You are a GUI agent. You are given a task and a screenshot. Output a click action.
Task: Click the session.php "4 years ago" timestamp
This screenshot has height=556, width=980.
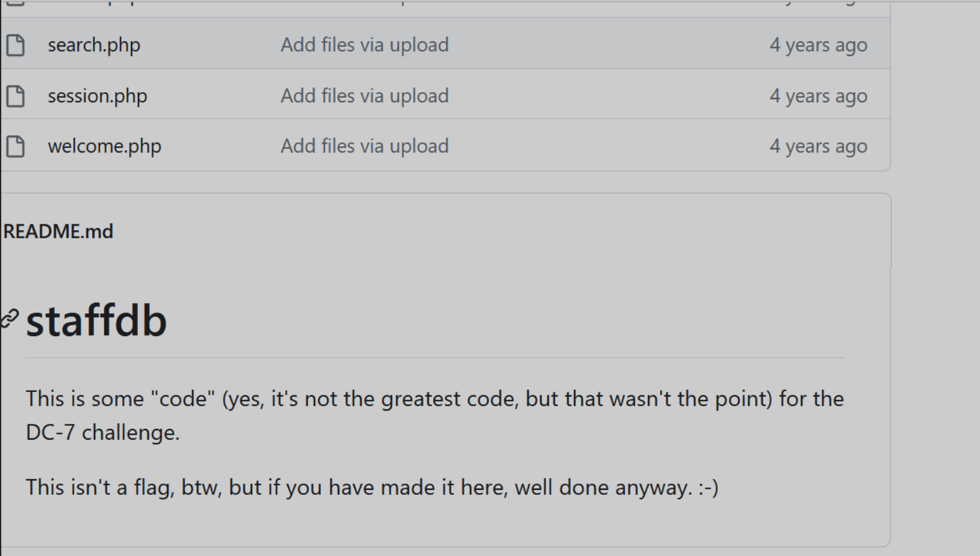tap(818, 96)
